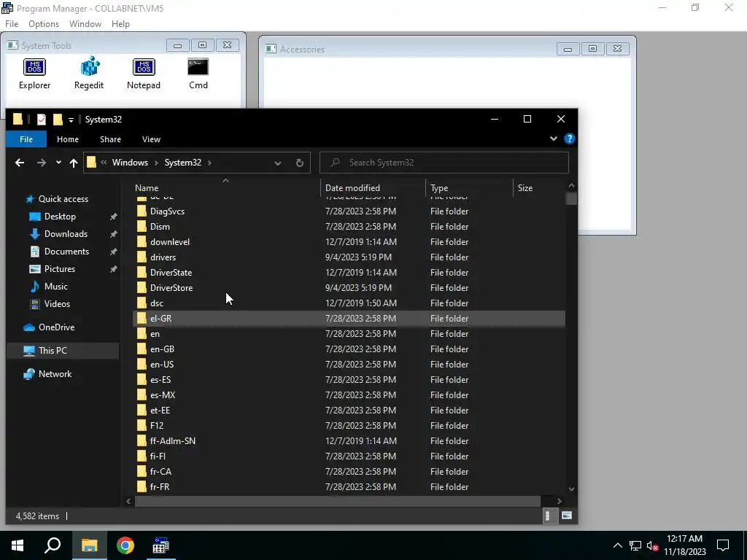The image size is (747, 560).
Task: Select Documents in navigation pane
Action: pos(66,252)
